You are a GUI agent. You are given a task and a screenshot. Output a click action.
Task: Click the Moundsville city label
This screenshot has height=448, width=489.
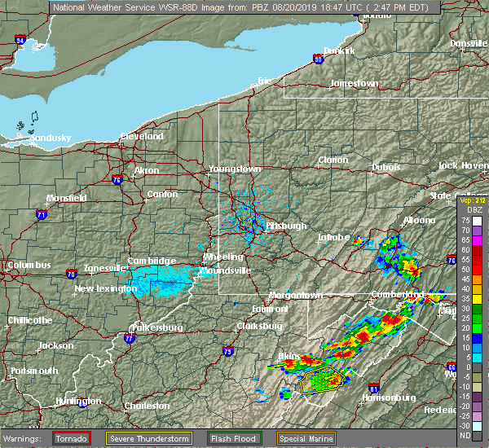(225, 270)
